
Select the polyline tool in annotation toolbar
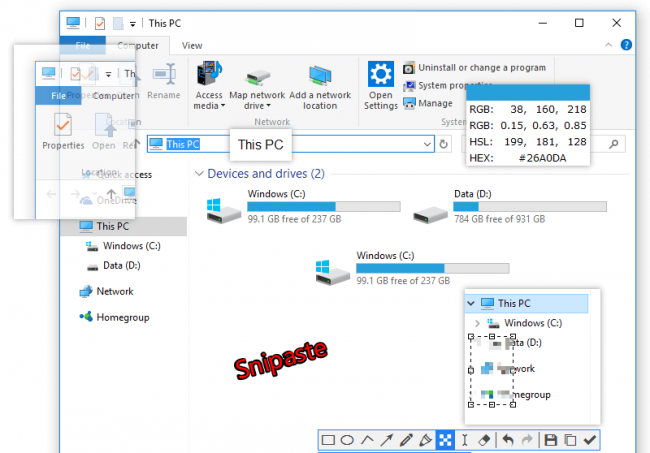(367, 440)
